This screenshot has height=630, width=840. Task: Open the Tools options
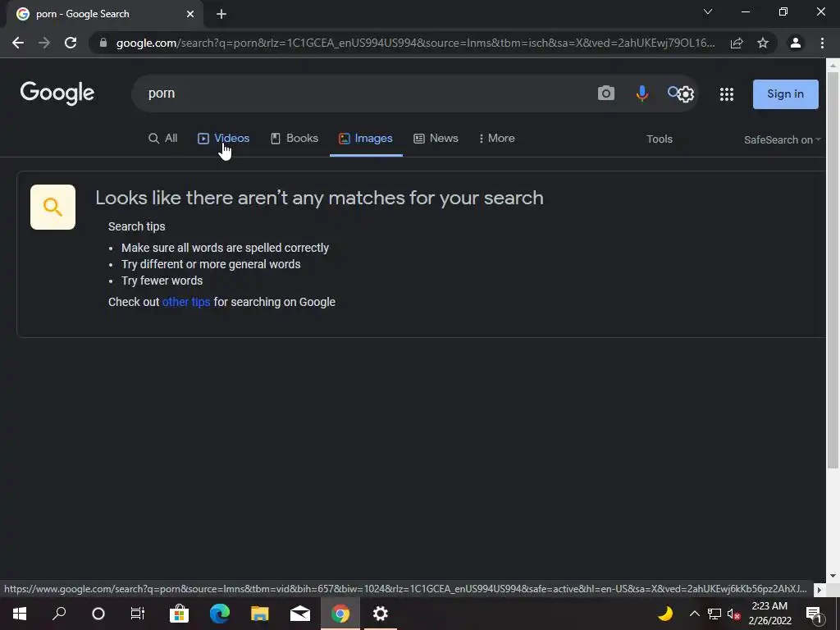coord(660,139)
